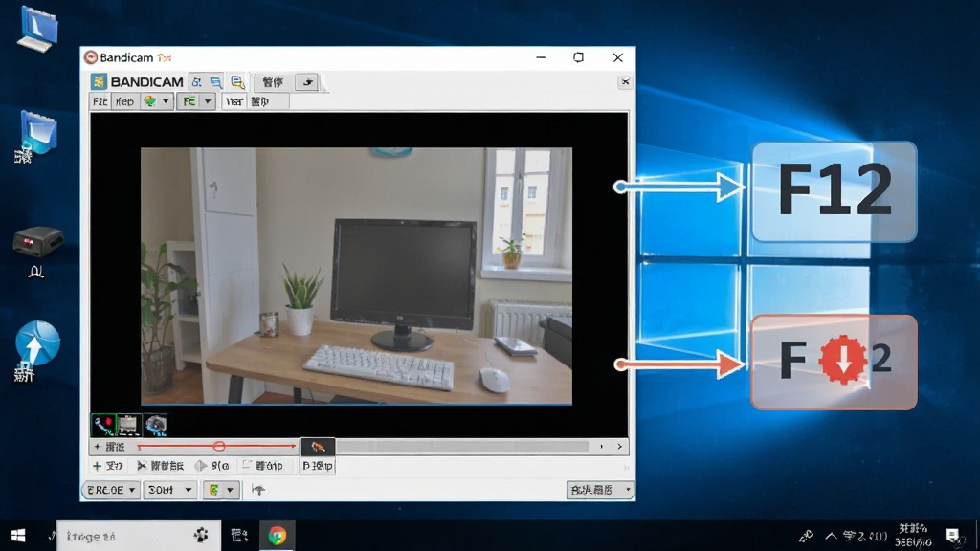Open the Hep menu
Screen dimensions: 980x551
coord(124,101)
